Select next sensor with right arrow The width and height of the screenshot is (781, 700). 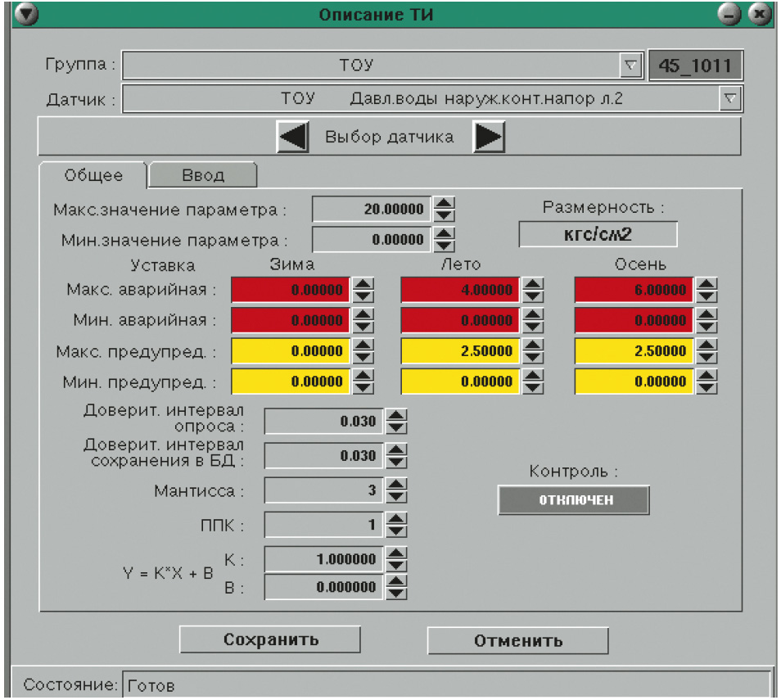click(489, 137)
